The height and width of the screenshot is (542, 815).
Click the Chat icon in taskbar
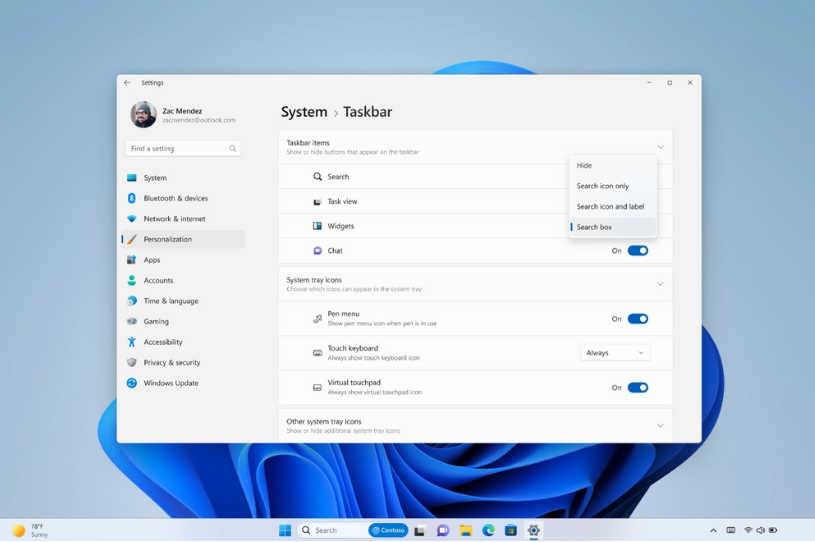[x=443, y=530]
